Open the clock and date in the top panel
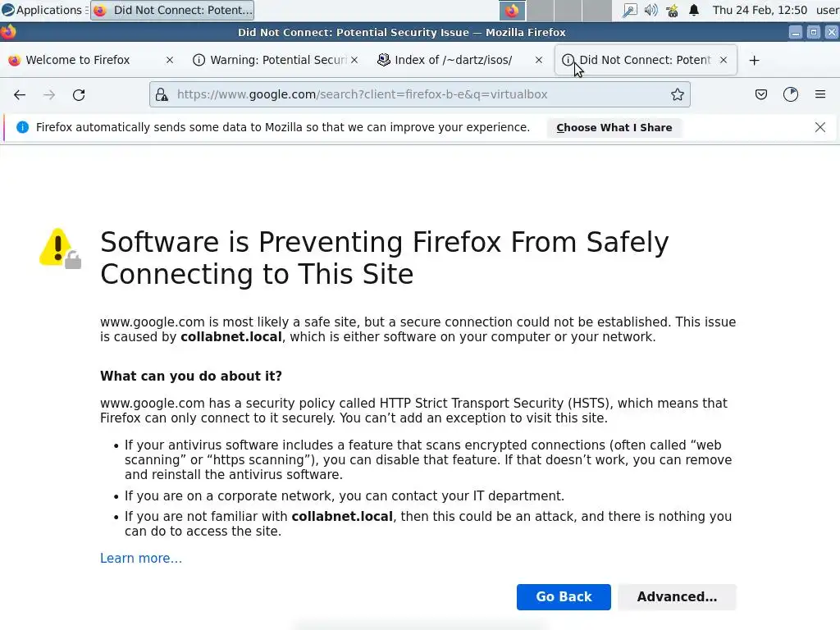Image resolution: width=840 pixels, height=630 pixels. click(x=760, y=10)
